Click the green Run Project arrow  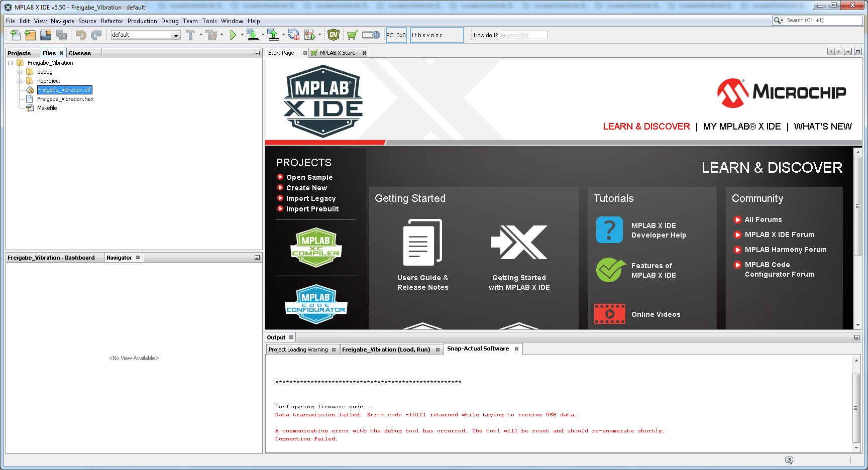[233, 35]
